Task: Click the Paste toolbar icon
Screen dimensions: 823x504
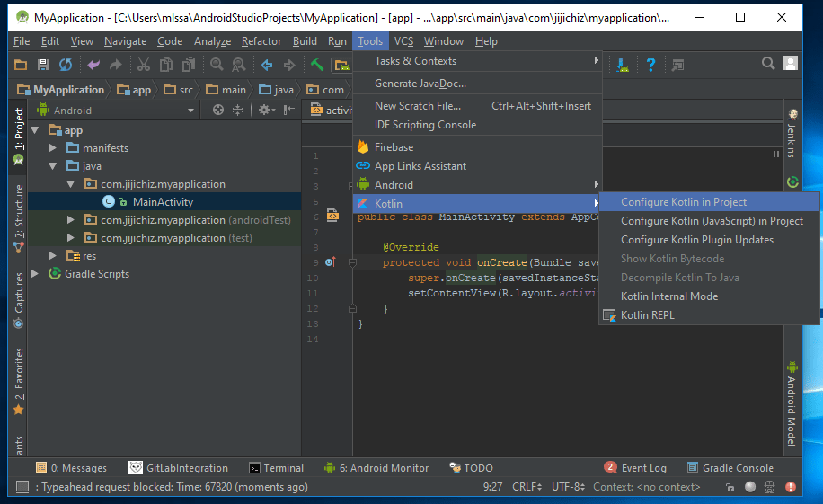Action: point(189,65)
